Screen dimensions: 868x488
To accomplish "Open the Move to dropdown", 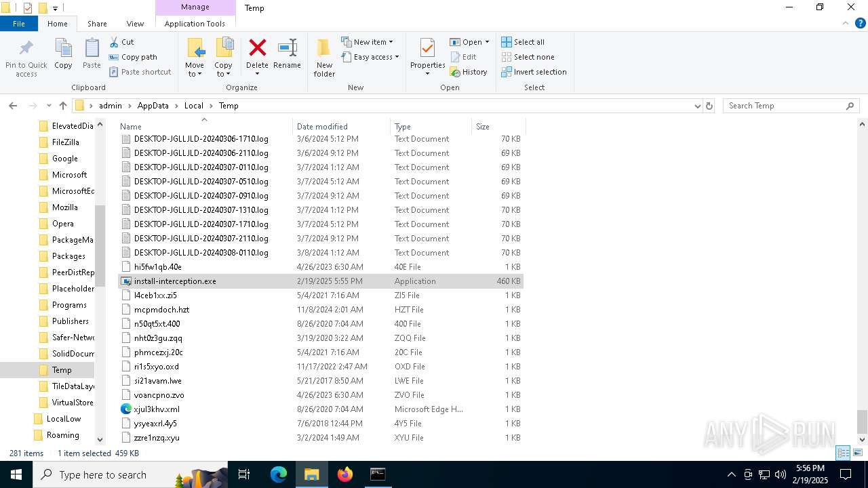I will (x=195, y=58).
